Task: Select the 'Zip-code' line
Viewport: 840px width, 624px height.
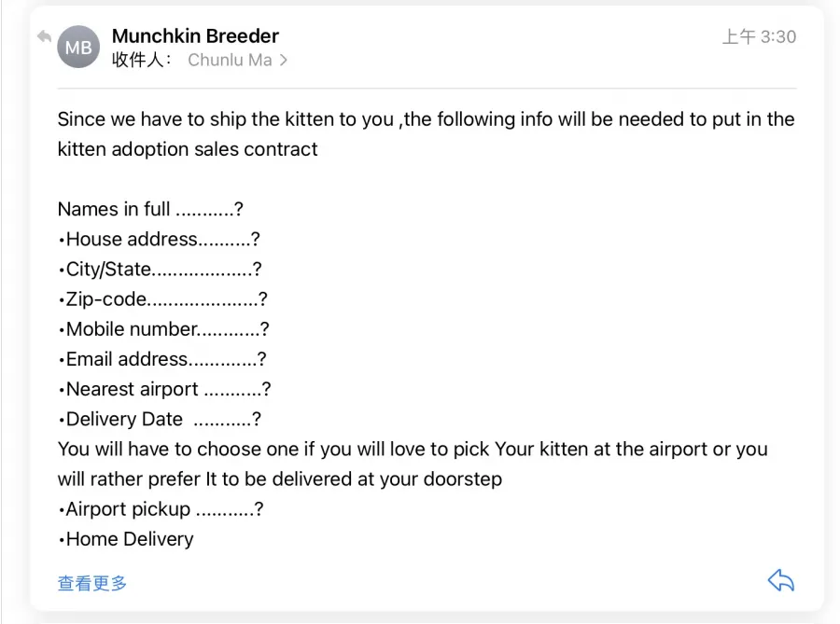Action: (162, 298)
